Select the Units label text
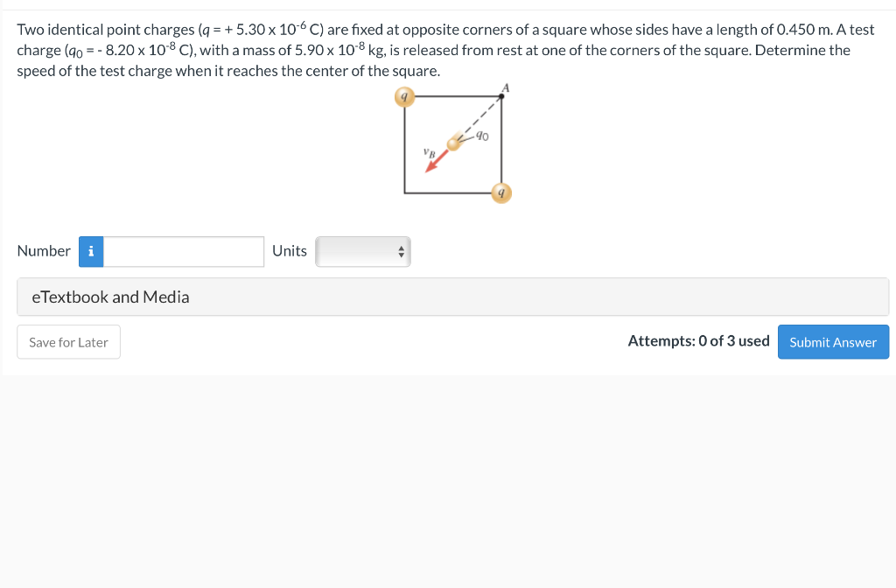Image resolution: width=896 pixels, height=588 pixels. coord(290,251)
